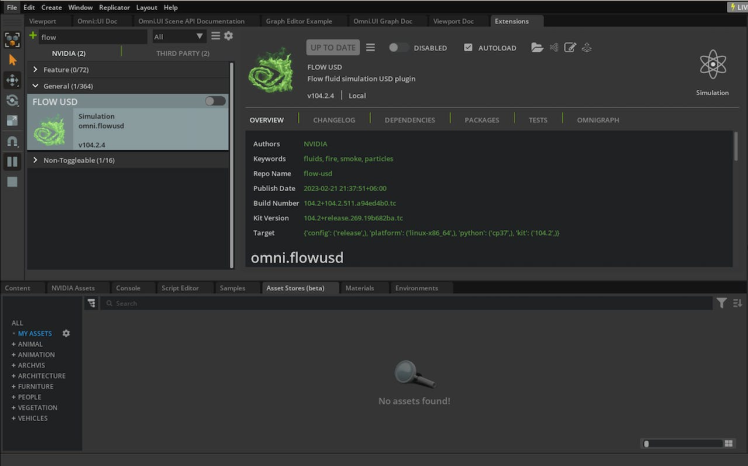Open the Replicator menu
The width and height of the screenshot is (748, 466).
pyautogui.click(x=114, y=7)
